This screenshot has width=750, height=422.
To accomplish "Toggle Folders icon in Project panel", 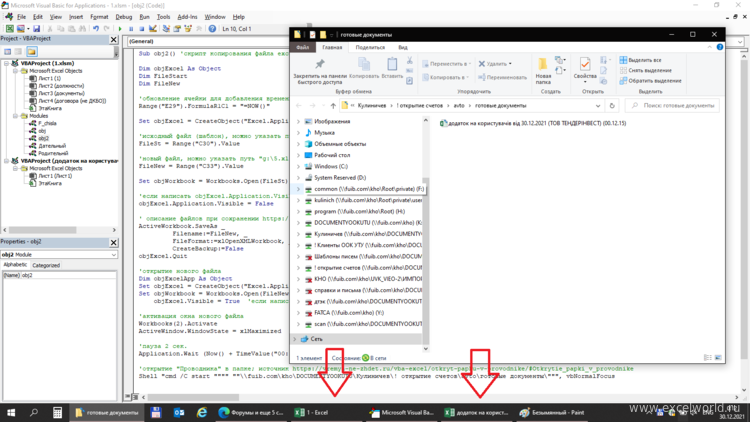I will [x=32, y=51].
